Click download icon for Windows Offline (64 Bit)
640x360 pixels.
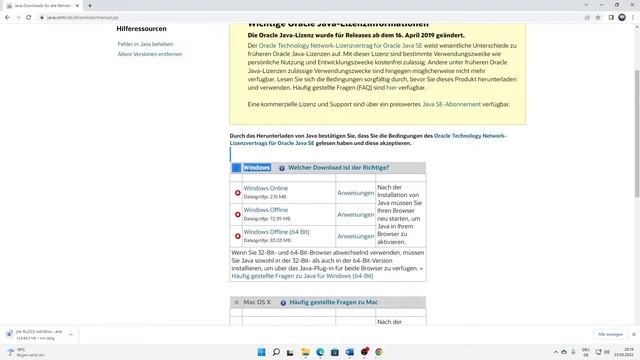point(238,236)
